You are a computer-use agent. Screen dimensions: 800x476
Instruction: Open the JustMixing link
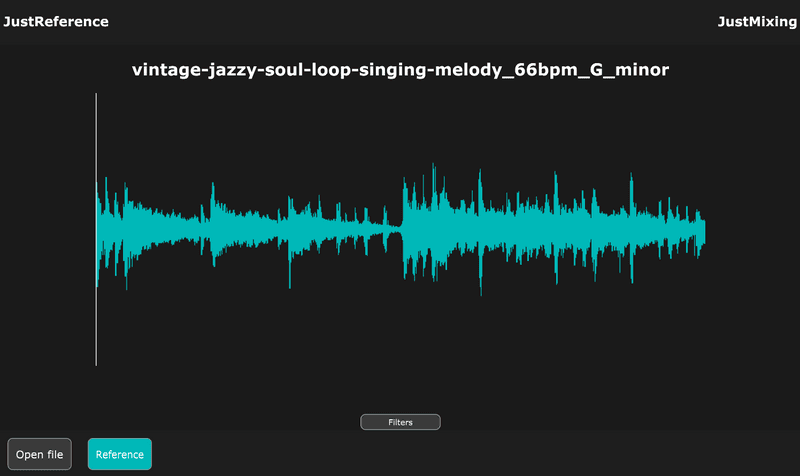tap(757, 21)
